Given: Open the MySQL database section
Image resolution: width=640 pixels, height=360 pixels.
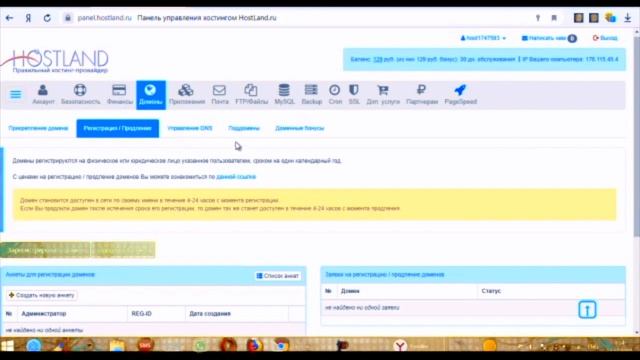Looking at the screenshot, I should (x=284, y=95).
